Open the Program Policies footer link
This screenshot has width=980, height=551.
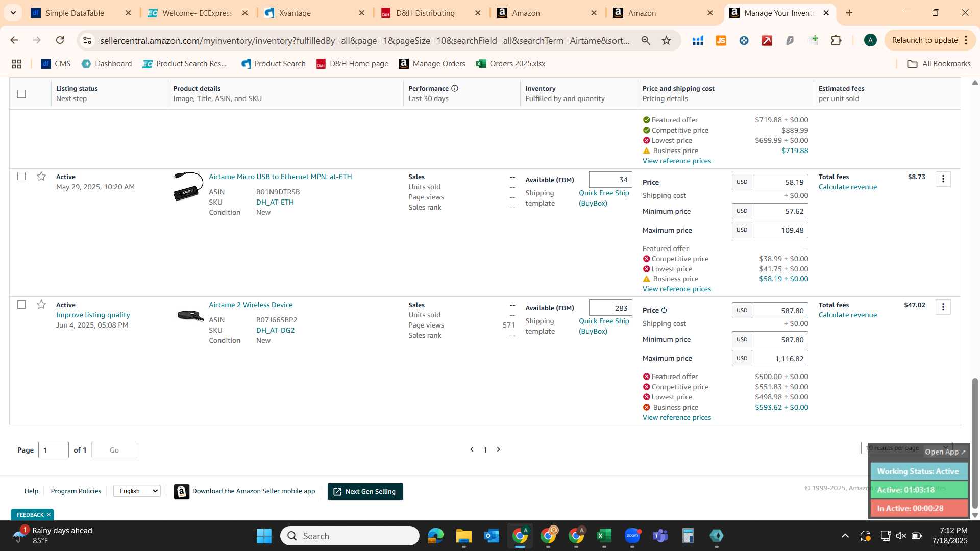pyautogui.click(x=76, y=491)
